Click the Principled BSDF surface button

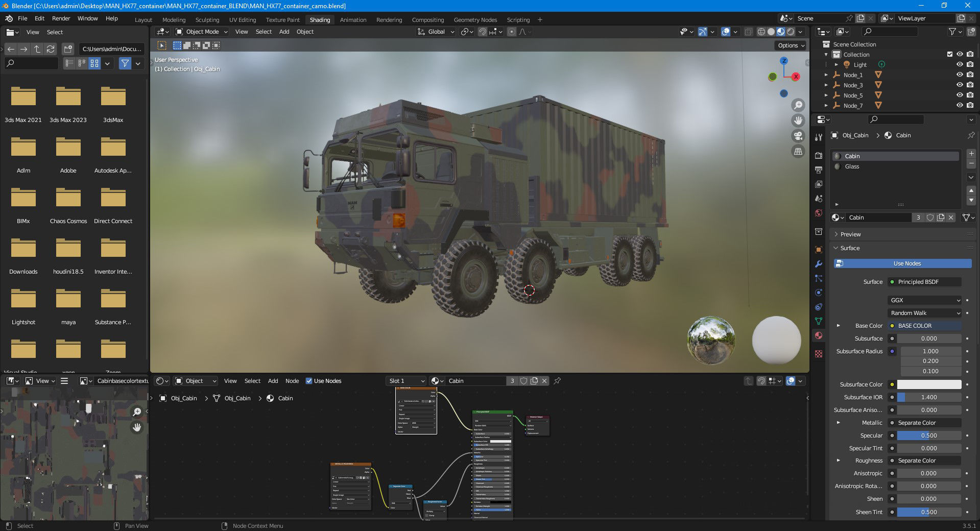[925, 282]
